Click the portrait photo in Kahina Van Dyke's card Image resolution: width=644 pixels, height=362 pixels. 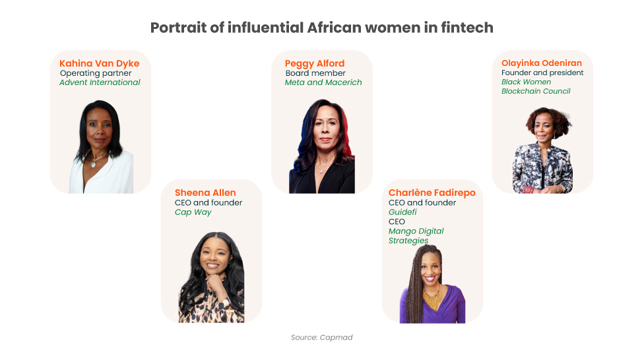pyautogui.click(x=100, y=146)
